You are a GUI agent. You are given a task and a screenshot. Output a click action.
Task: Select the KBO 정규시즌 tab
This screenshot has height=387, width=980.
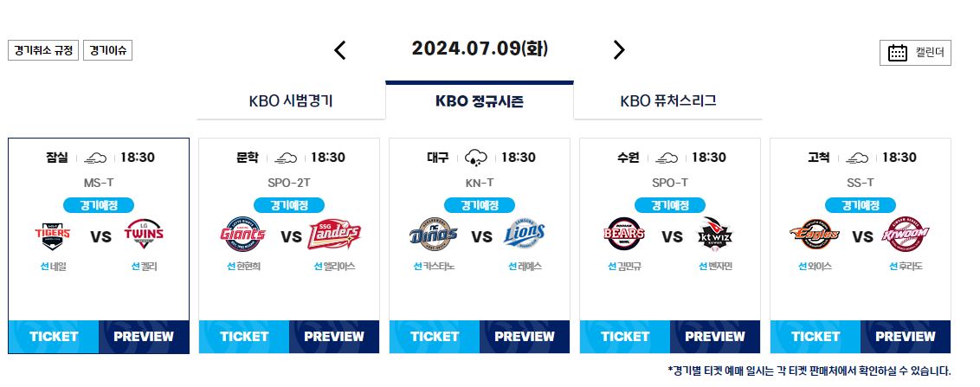point(480,100)
